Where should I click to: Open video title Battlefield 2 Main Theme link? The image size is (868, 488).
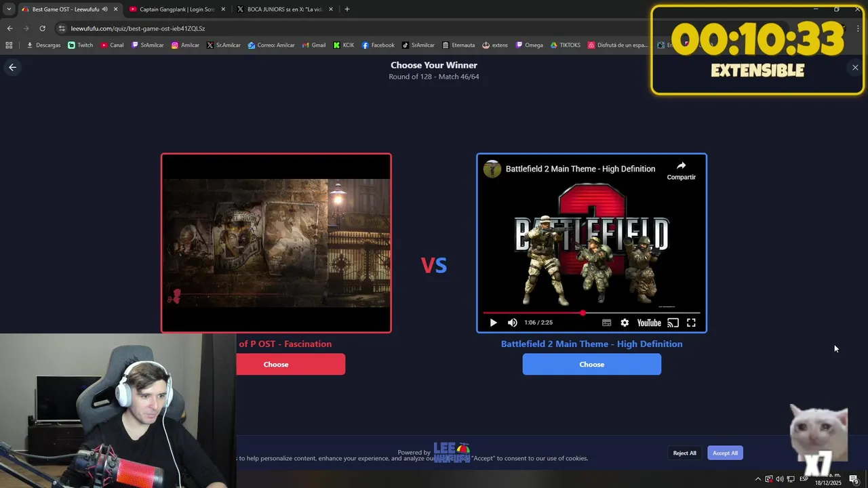click(x=580, y=169)
